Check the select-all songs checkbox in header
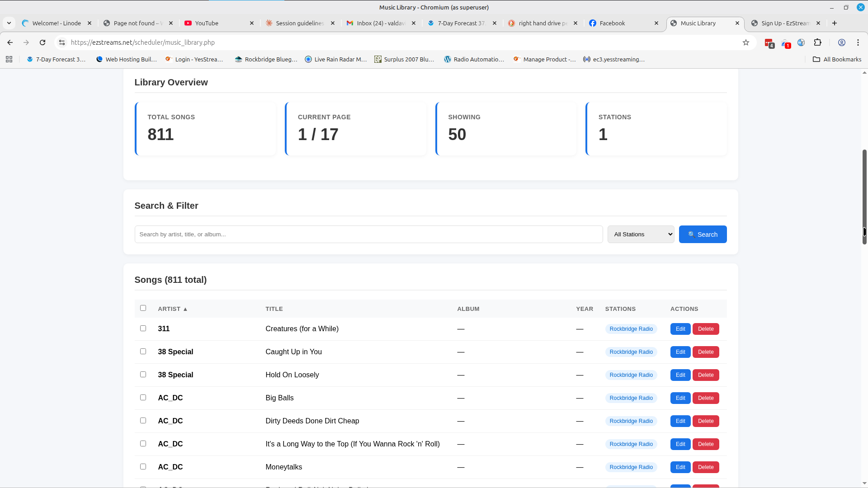868x488 pixels. tap(143, 308)
